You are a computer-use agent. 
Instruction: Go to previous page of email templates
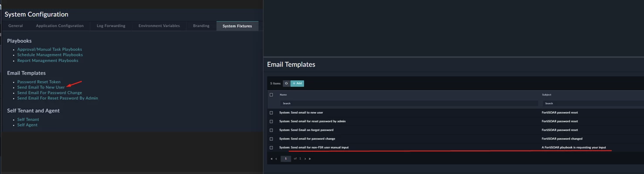point(276,159)
